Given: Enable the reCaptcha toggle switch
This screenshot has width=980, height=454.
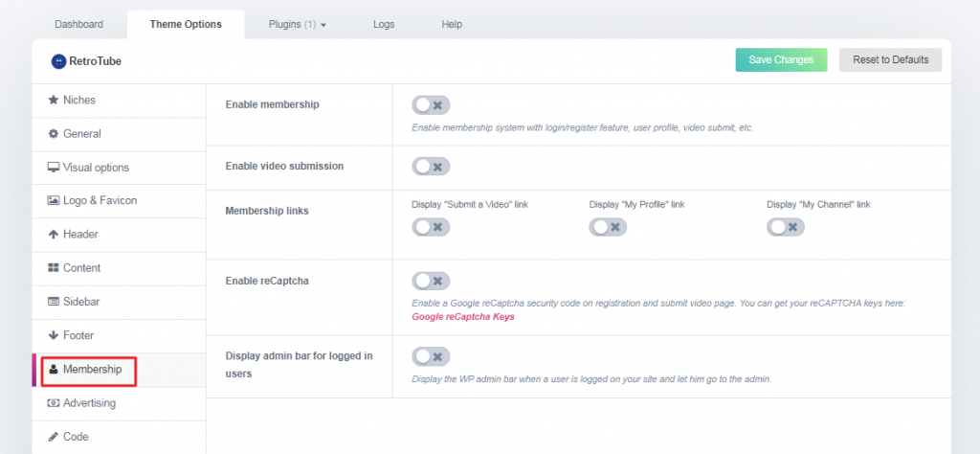Looking at the screenshot, I should pyautogui.click(x=430, y=281).
